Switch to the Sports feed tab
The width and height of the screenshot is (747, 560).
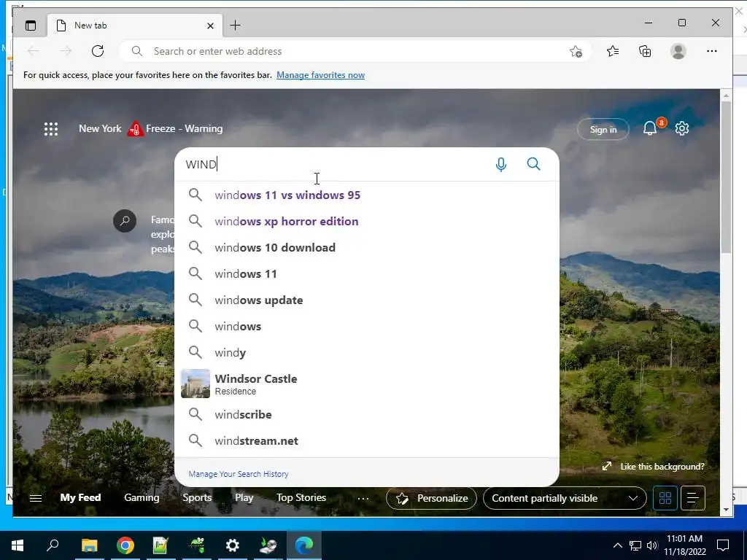pos(197,497)
